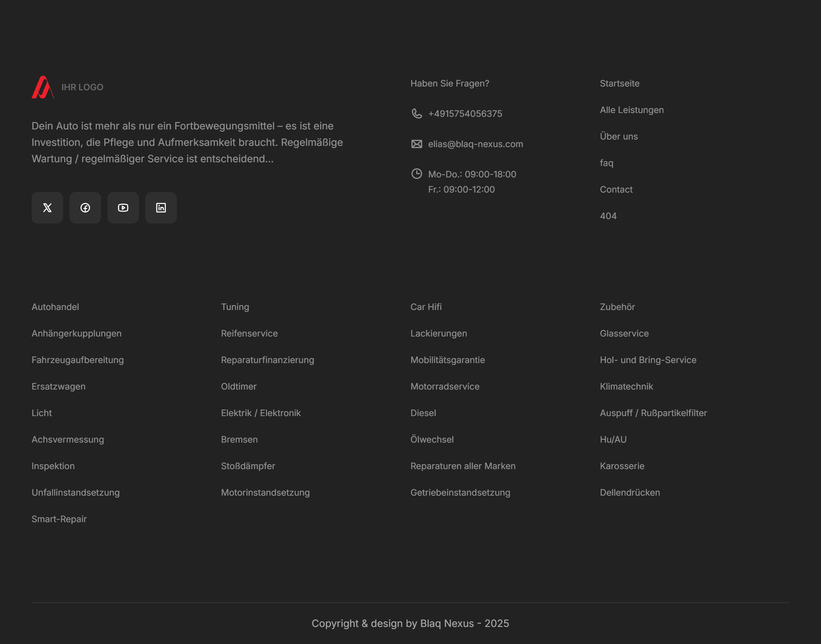The width and height of the screenshot is (821, 644).
Task: Select the Autohandel service link
Action: pyautogui.click(x=55, y=307)
